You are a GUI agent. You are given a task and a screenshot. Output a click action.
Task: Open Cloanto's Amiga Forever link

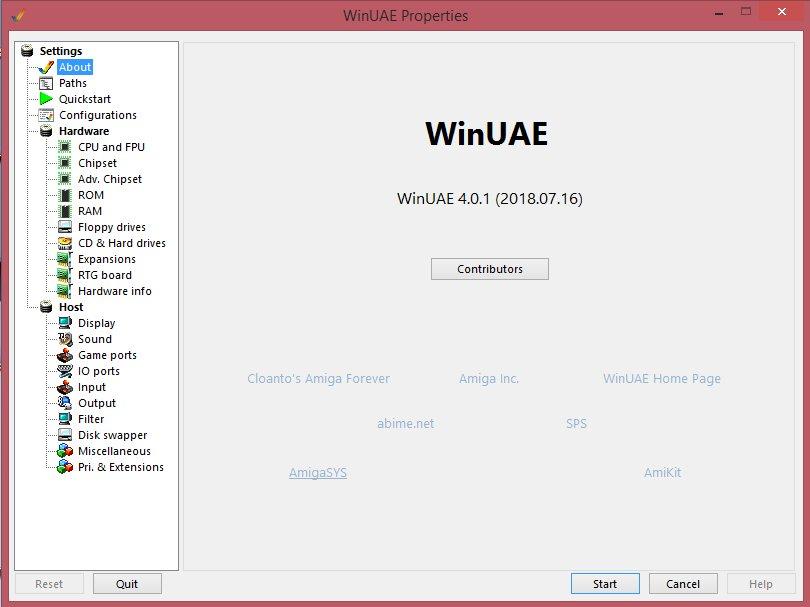coord(318,379)
